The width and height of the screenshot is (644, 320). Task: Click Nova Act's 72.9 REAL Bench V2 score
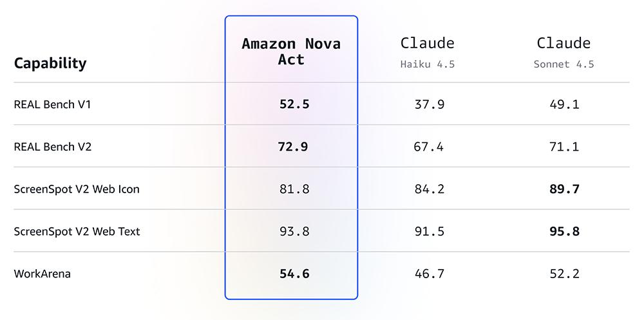tap(293, 147)
